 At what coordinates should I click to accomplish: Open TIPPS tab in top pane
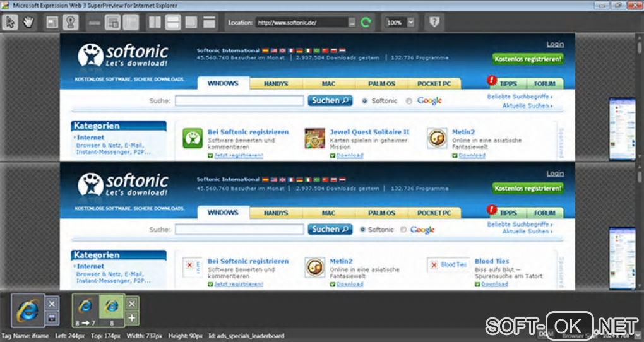click(508, 84)
